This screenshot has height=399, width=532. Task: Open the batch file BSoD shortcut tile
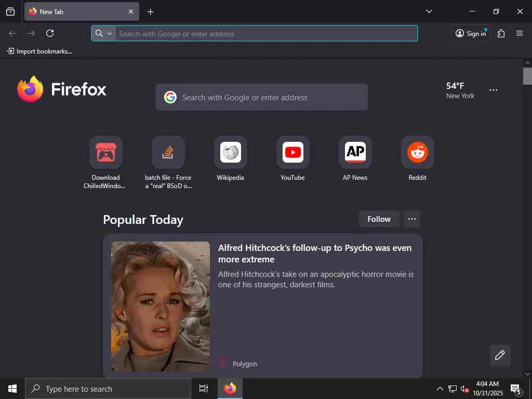tap(168, 163)
